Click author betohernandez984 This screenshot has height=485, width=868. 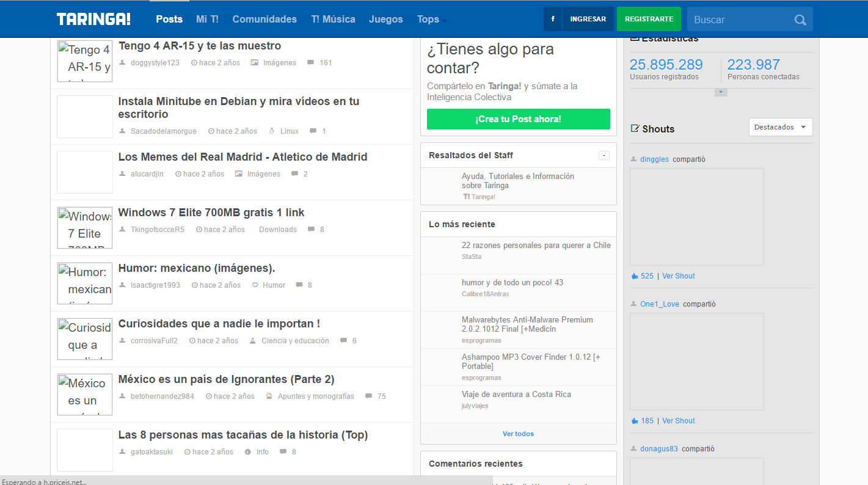pos(162,396)
